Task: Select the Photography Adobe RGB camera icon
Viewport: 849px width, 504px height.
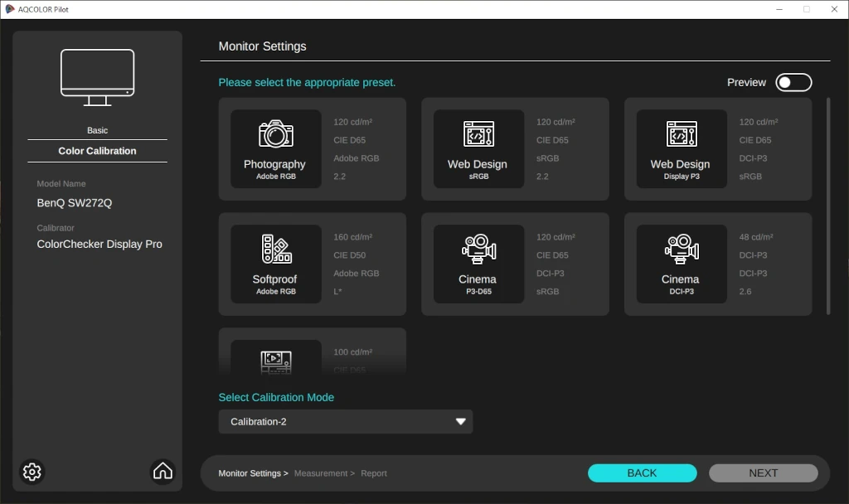Action: click(x=275, y=133)
